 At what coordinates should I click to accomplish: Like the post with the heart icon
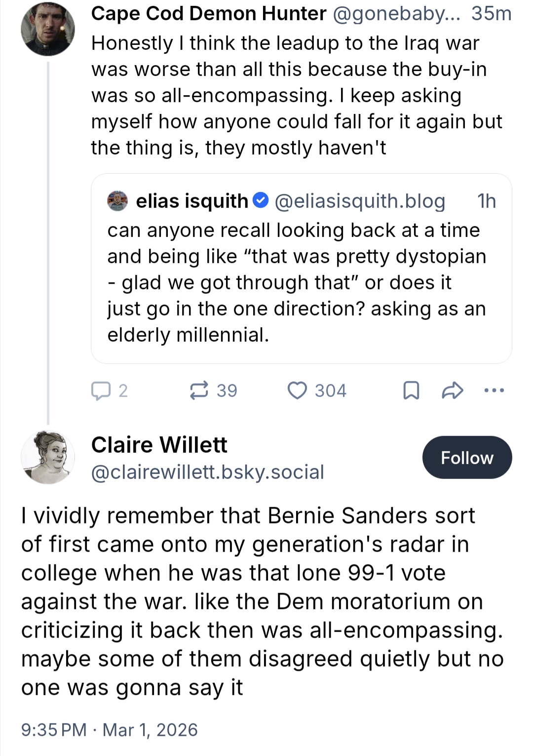pos(297,391)
